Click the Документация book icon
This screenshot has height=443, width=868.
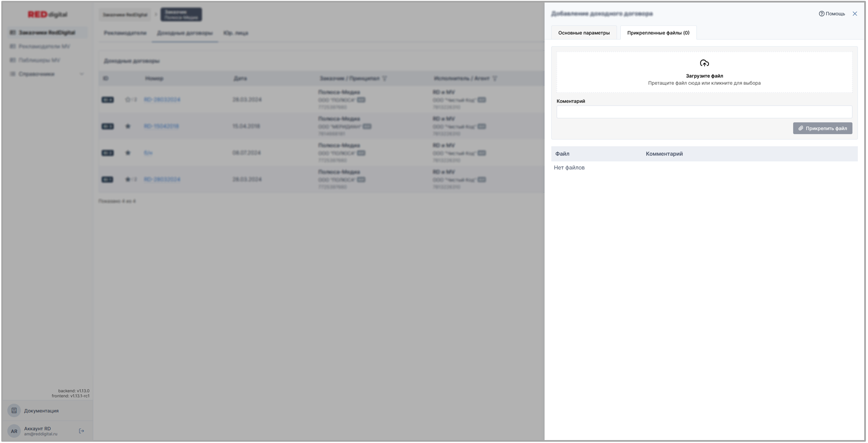point(14,411)
